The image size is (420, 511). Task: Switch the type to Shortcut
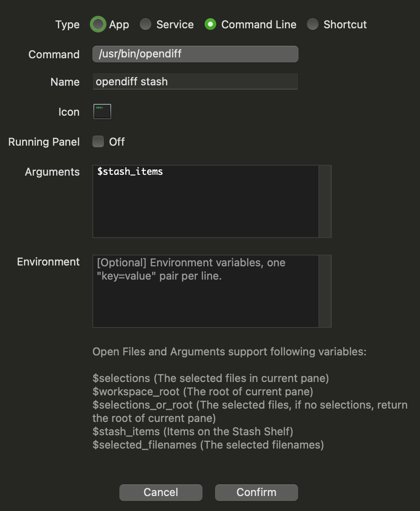coord(312,25)
